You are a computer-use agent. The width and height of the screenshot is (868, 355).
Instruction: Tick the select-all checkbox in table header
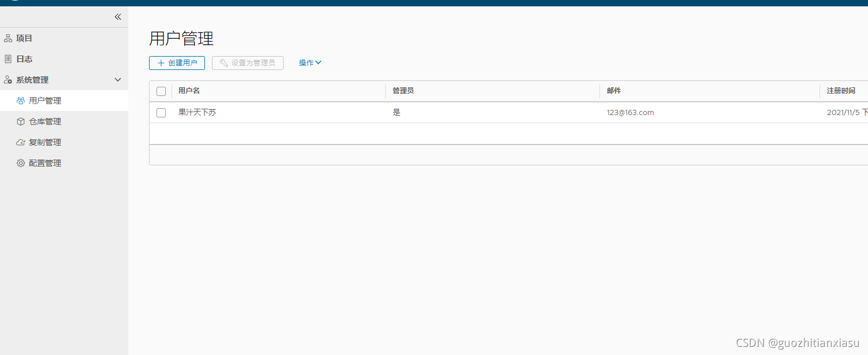(161, 91)
